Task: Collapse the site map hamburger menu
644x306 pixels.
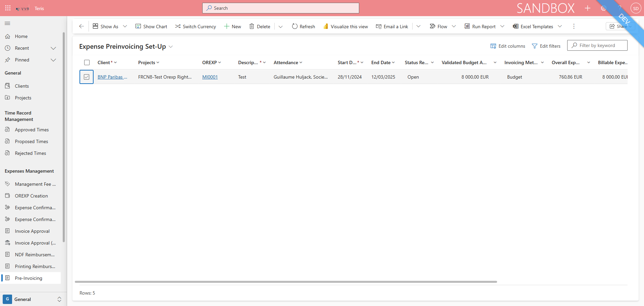Action: [x=7, y=23]
